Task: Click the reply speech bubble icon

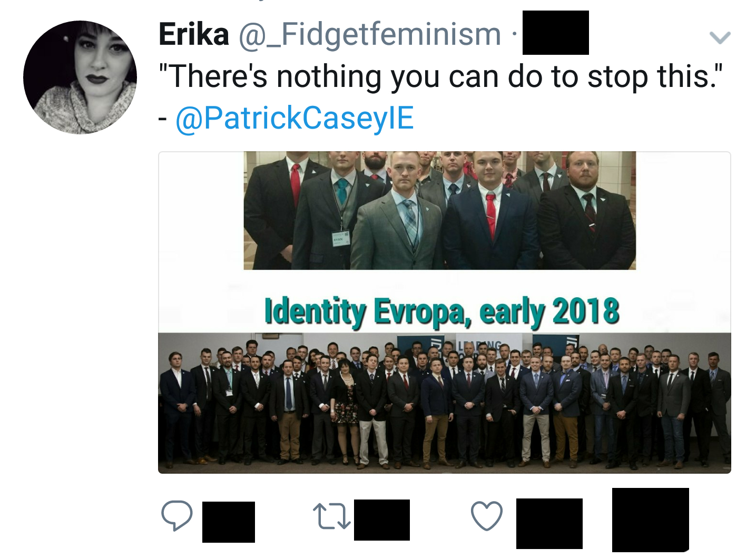Action: (176, 515)
